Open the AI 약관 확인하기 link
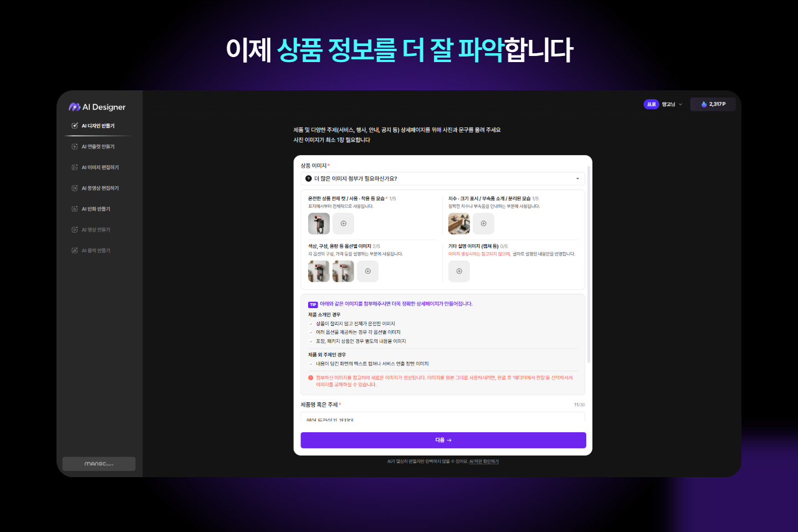The height and width of the screenshot is (532, 798). [484, 462]
